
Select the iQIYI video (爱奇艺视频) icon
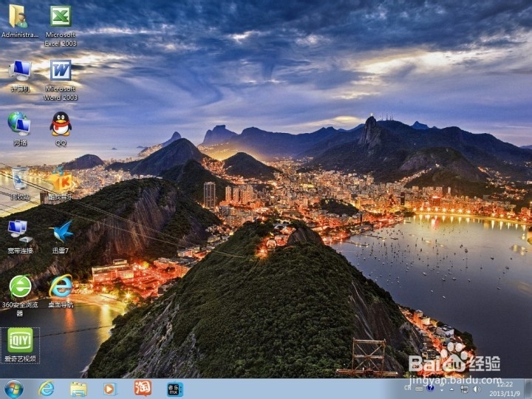[20, 345]
